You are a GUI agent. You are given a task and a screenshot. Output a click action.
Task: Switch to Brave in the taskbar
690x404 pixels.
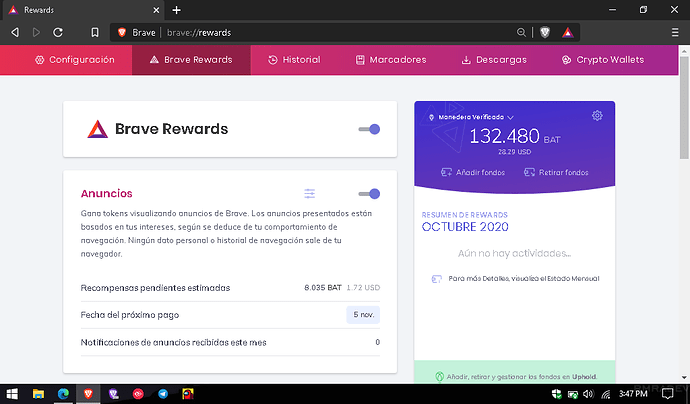(88, 393)
